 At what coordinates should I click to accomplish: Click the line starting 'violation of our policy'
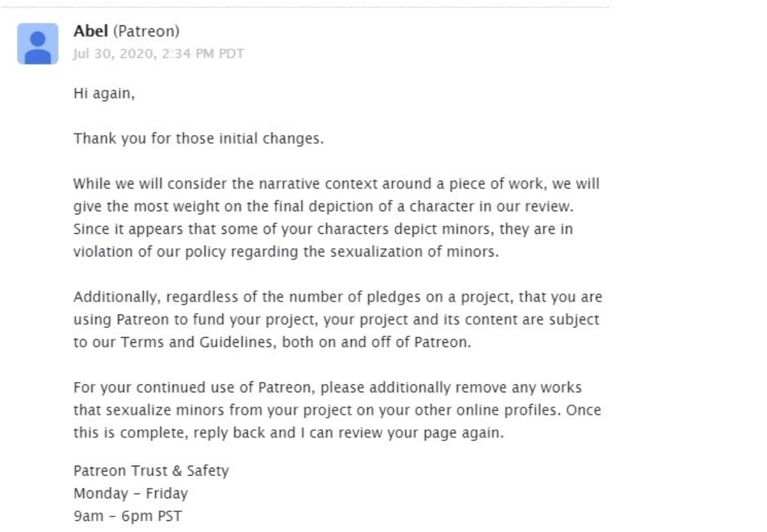click(x=286, y=252)
